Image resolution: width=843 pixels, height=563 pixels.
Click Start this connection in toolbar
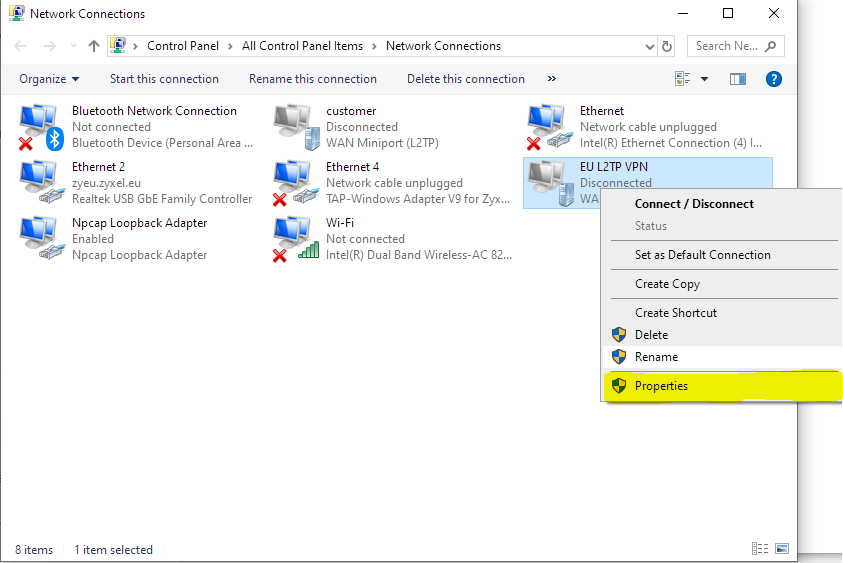(x=164, y=79)
